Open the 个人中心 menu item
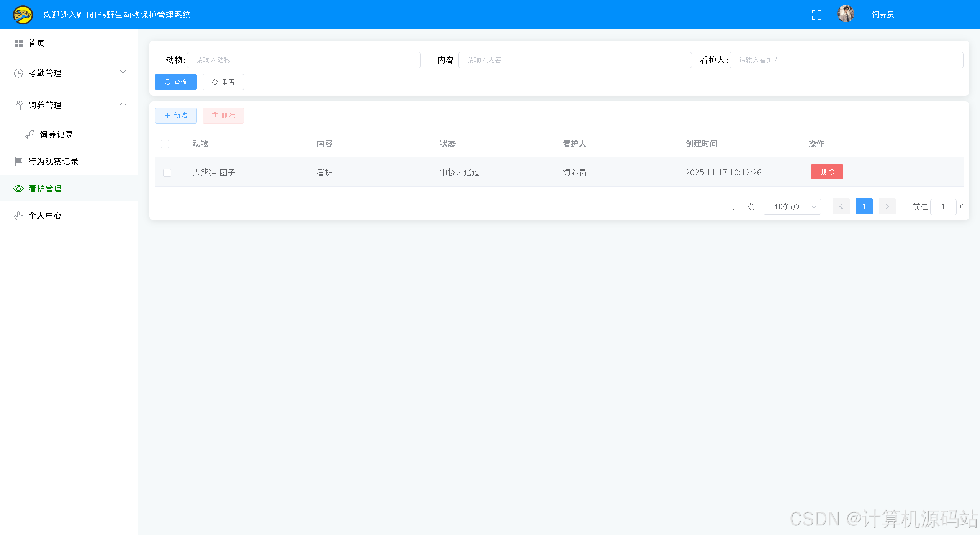 (x=69, y=215)
